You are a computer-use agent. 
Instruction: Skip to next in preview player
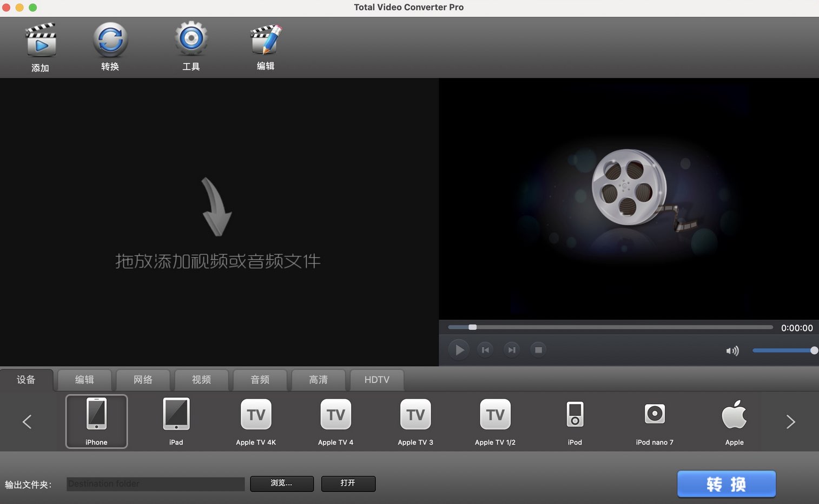(511, 350)
